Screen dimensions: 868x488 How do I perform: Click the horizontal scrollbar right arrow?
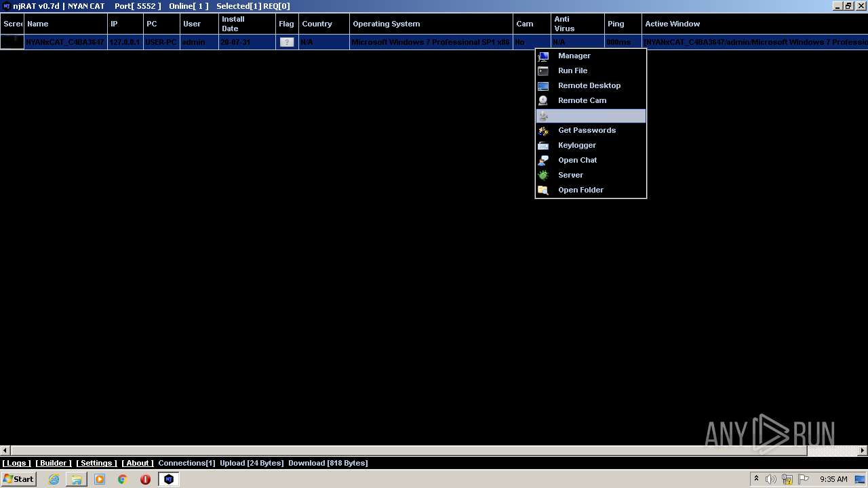coord(863,450)
